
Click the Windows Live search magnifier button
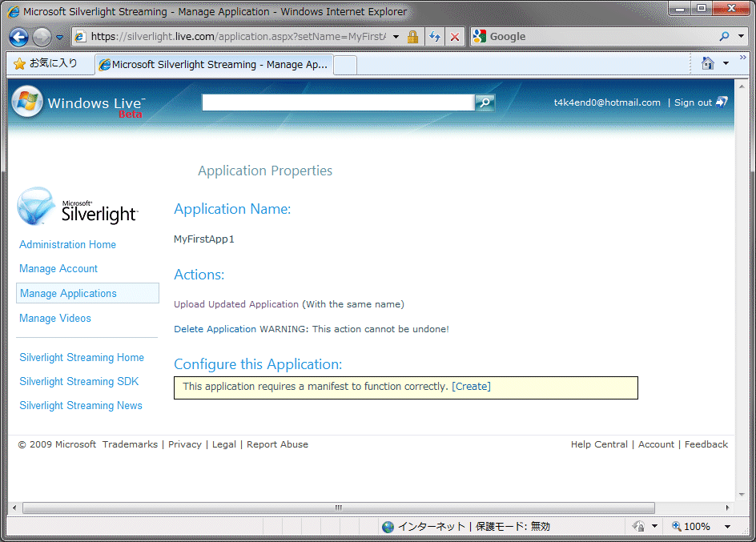coord(485,102)
